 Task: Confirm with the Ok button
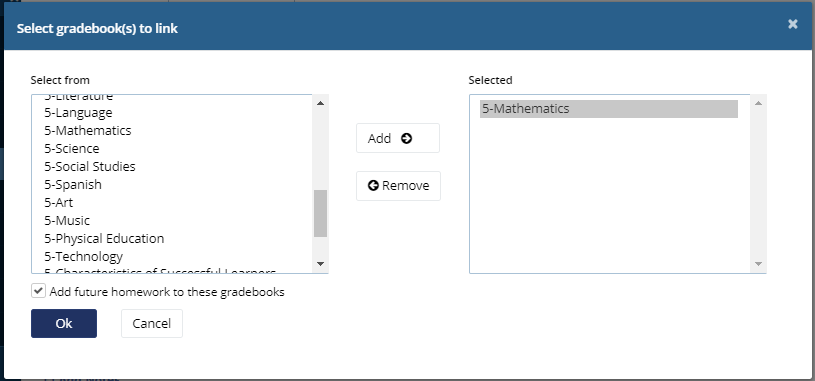(x=64, y=323)
